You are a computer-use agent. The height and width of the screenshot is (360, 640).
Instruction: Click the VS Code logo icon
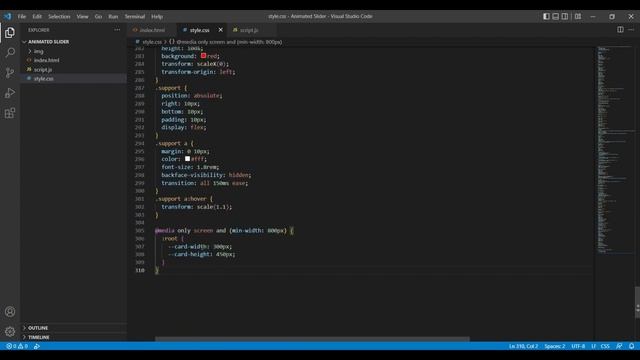coord(7,16)
